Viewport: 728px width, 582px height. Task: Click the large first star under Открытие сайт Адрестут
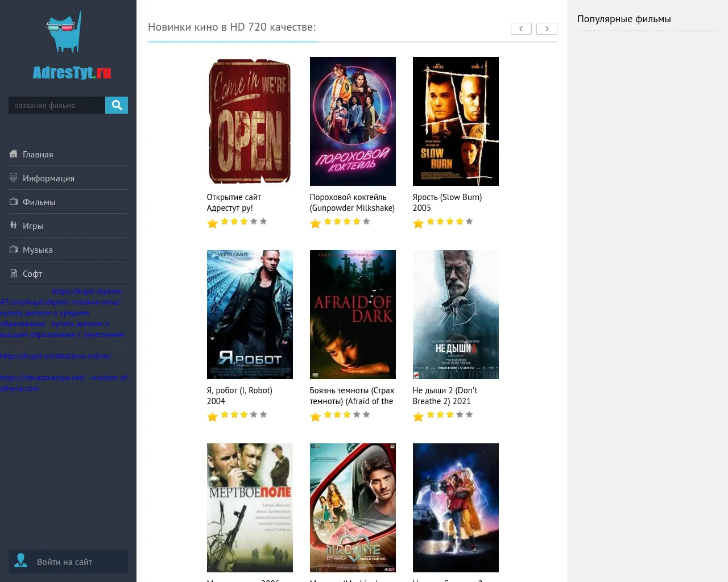click(213, 223)
